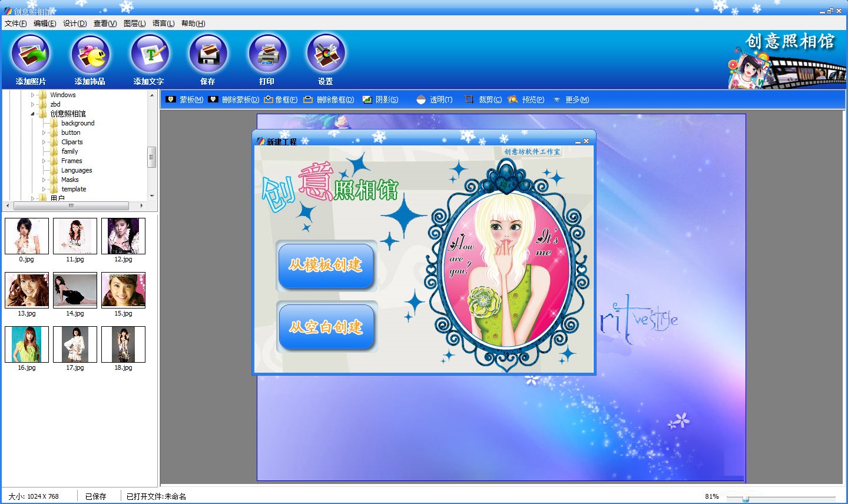
Task: Click the 从模板创建 create from template button
Action: click(326, 266)
